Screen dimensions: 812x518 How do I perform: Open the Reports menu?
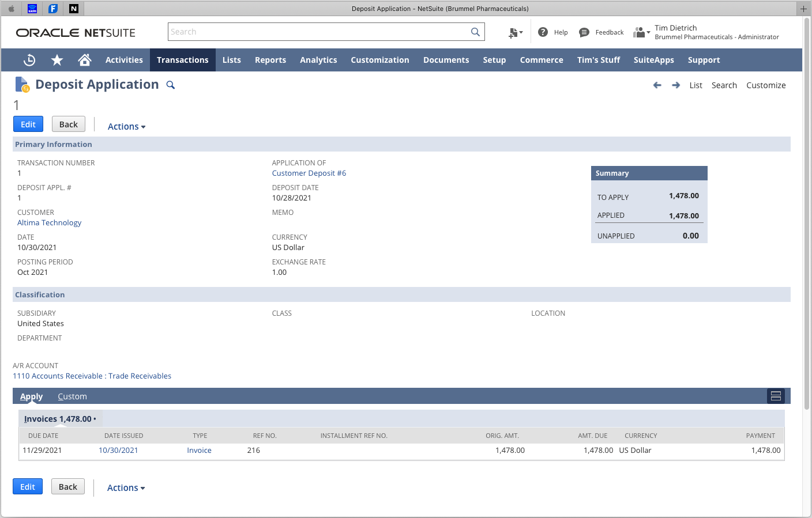click(x=270, y=60)
